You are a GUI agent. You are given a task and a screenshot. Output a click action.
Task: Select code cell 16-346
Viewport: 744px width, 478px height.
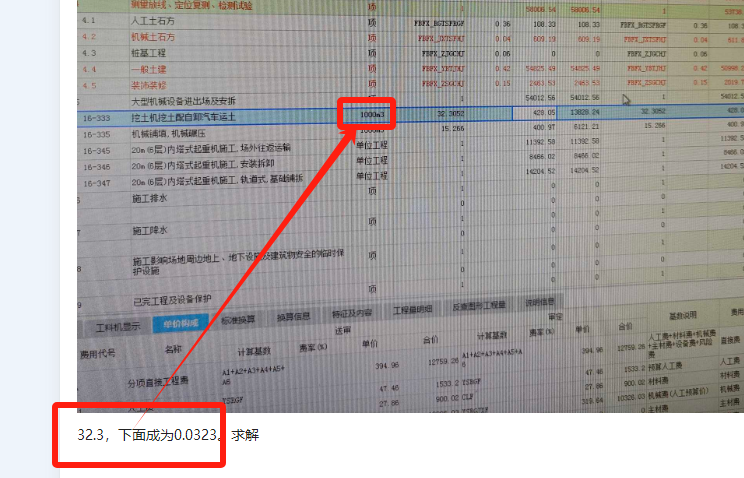click(x=96, y=167)
